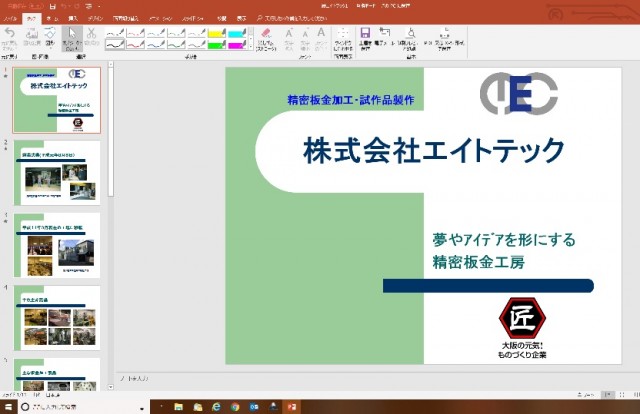This screenshot has width=640, height=414.
Task: Switch to the Slide Show (スライドショー) tab
Action: pyautogui.click(x=193, y=18)
